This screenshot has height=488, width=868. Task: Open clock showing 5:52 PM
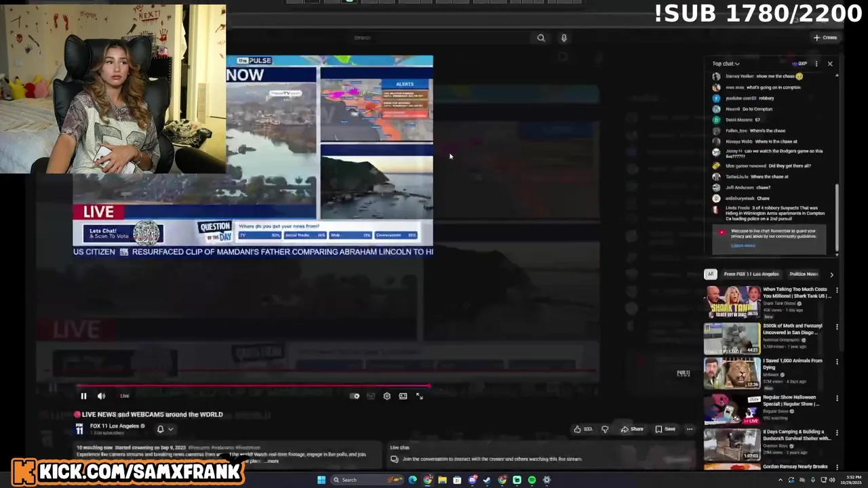852,480
